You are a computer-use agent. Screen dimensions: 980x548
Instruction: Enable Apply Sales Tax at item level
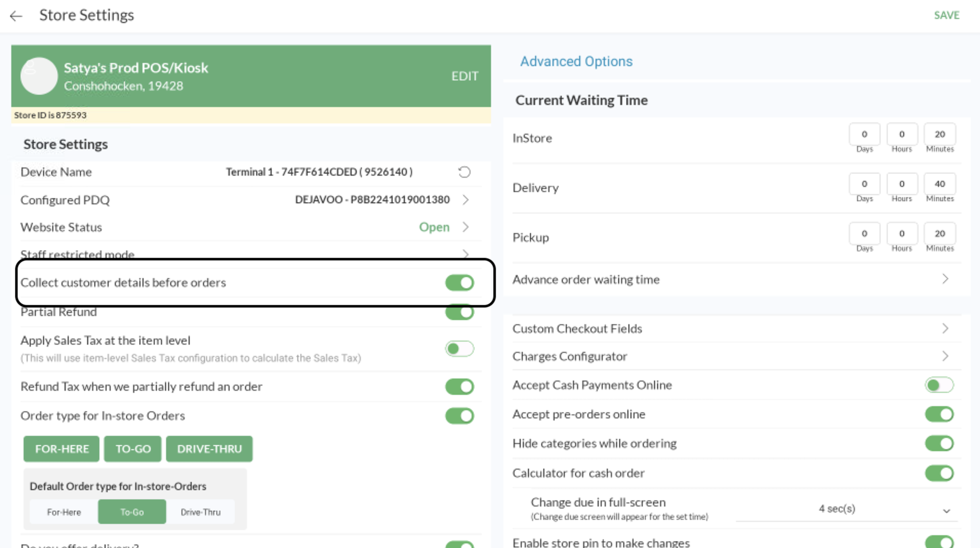(459, 349)
